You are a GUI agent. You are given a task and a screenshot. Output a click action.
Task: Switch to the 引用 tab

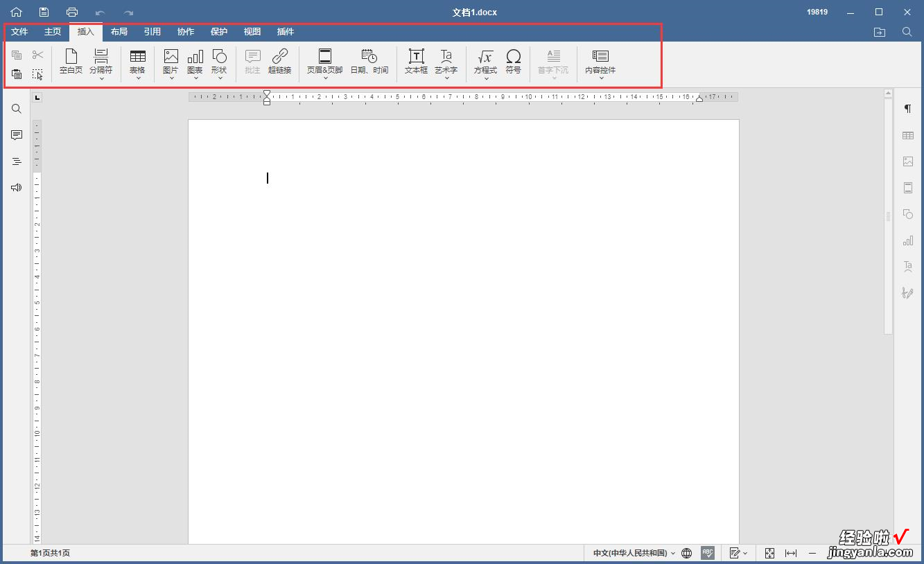pos(152,32)
